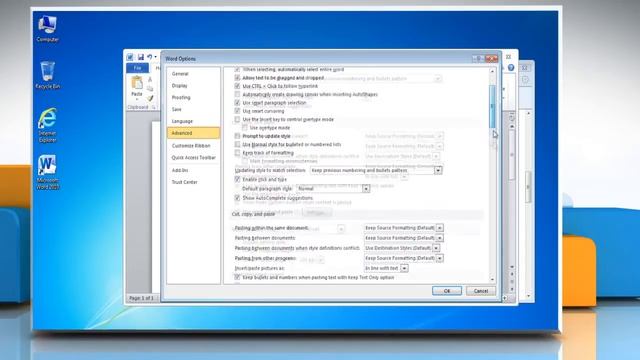The image size is (640, 360).
Task: Select Language category in Word Options
Action: pyautogui.click(x=182, y=121)
